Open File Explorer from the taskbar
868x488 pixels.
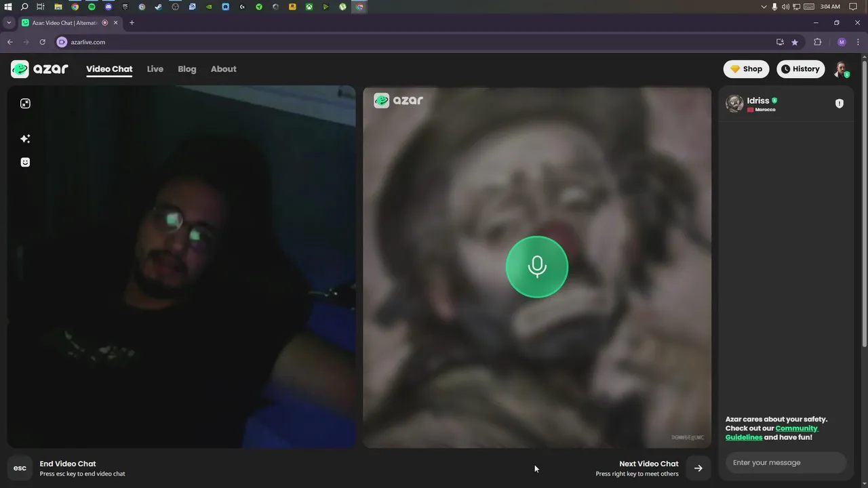[58, 7]
